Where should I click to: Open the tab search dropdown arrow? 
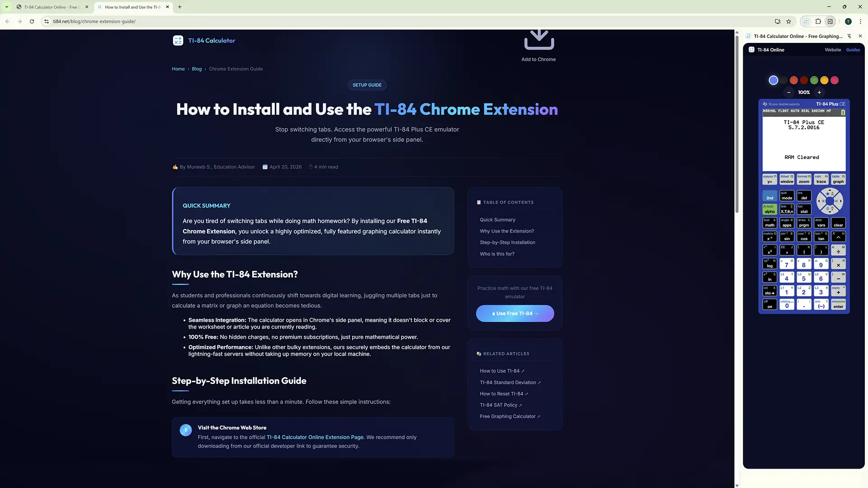click(x=7, y=7)
